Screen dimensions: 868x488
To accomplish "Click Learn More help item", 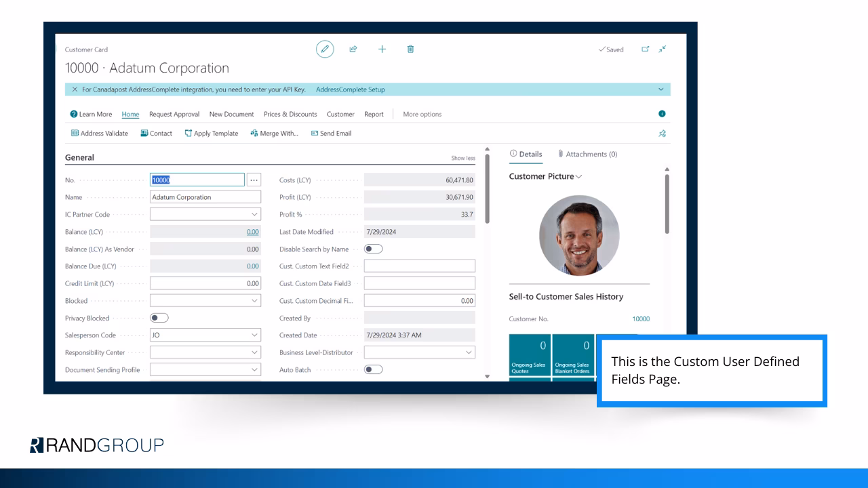I will pyautogui.click(x=92, y=115).
